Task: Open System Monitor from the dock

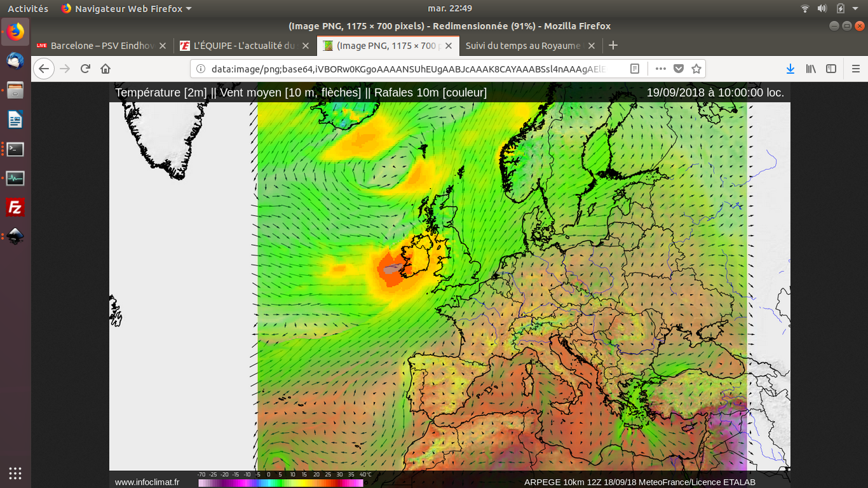Action: point(15,178)
